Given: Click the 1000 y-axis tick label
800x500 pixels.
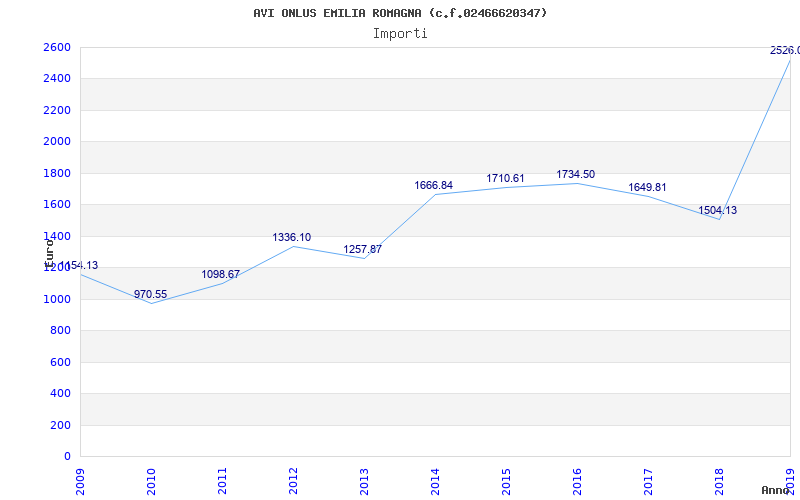Looking at the screenshot, I should pos(57,299).
